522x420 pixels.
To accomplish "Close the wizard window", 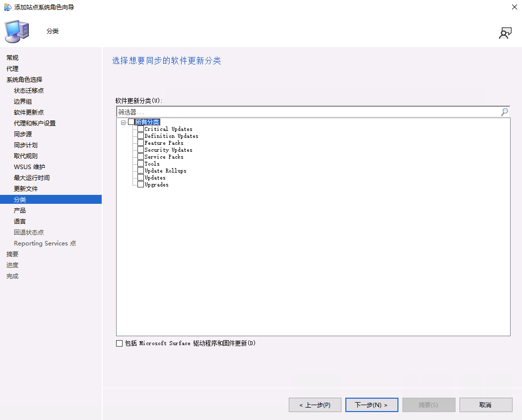I will click(x=515, y=7).
